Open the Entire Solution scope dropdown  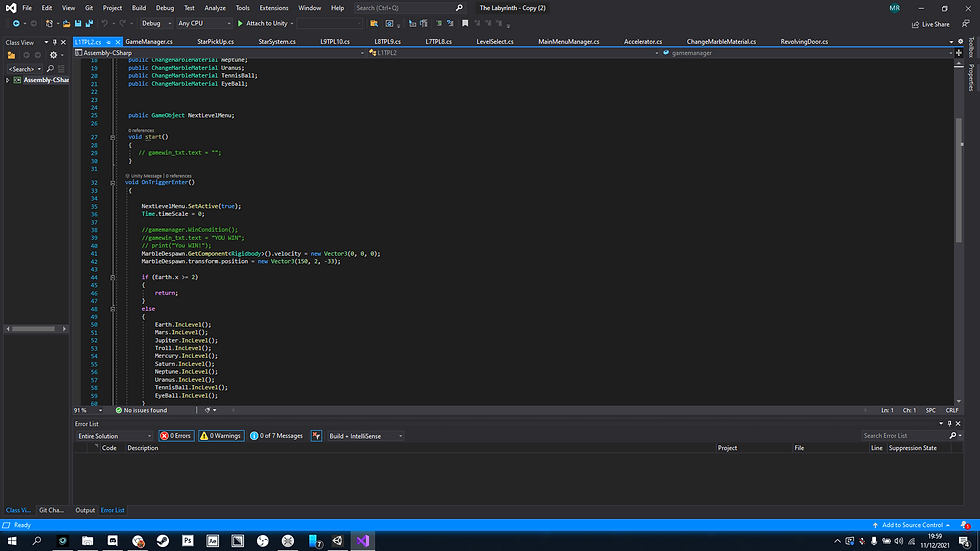tap(113, 436)
